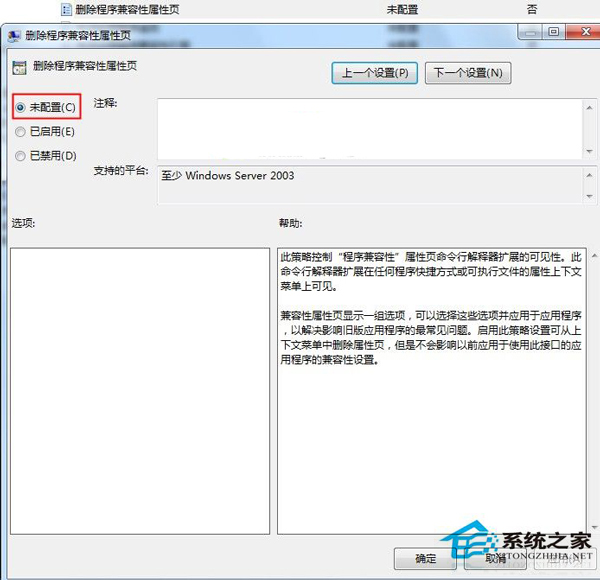Viewport: 600px width, 580px height.
Task: Click the title bar window icon
Action: pyautogui.click(x=14, y=36)
